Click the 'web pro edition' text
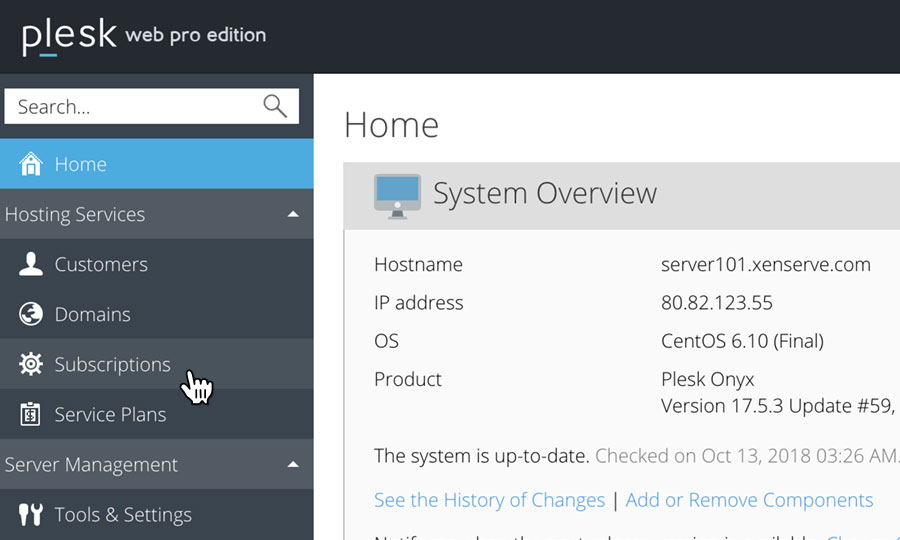Viewport: 900px width, 540px height. (196, 35)
